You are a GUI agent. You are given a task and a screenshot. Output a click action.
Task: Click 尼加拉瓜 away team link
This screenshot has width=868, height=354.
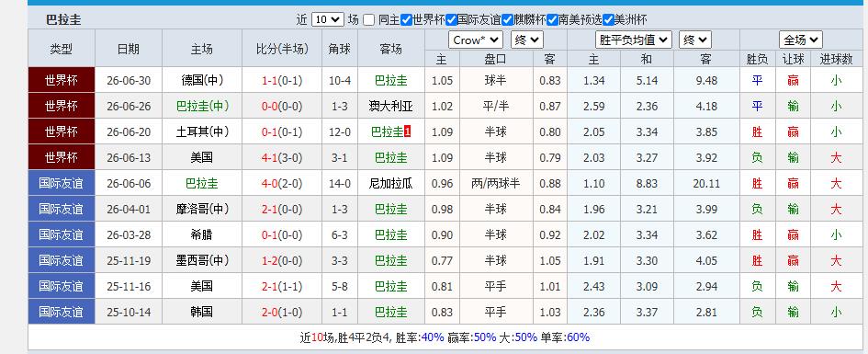click(390, 183)
